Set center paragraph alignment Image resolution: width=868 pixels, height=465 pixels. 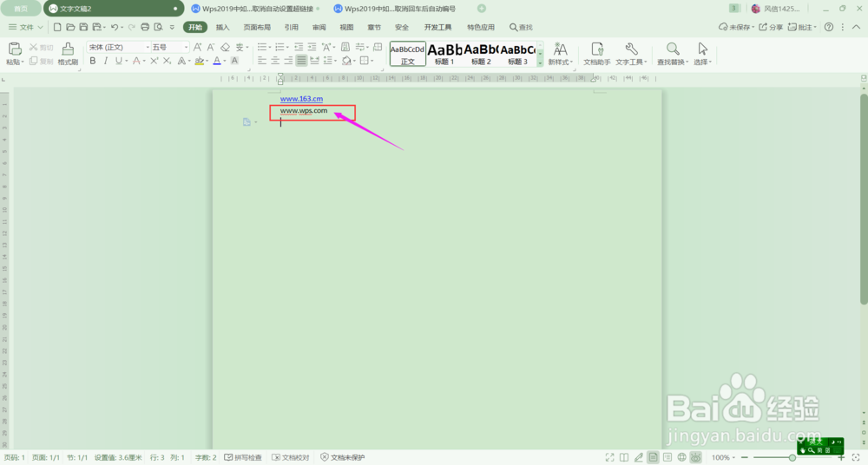click(x=275, y=61)
